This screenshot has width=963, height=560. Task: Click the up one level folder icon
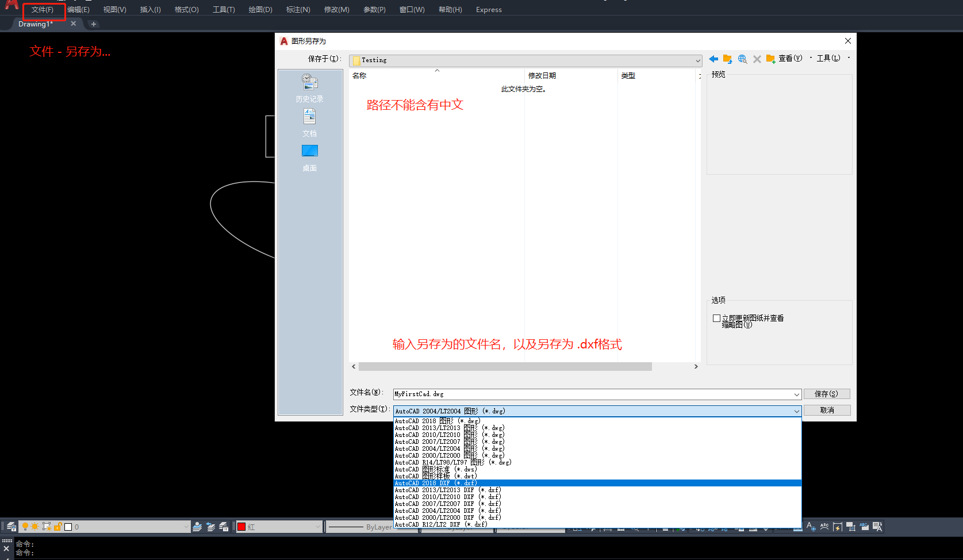pyautogui.click(x=727, y=59)
